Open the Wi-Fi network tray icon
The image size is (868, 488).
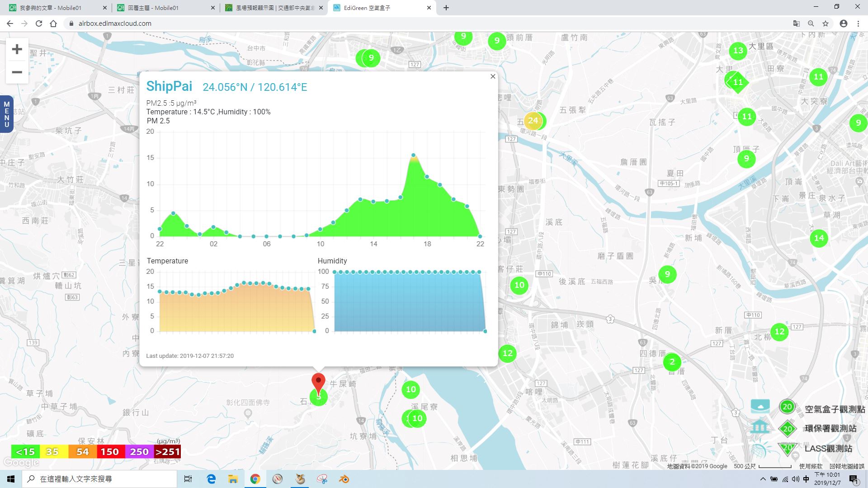point(785,479)
